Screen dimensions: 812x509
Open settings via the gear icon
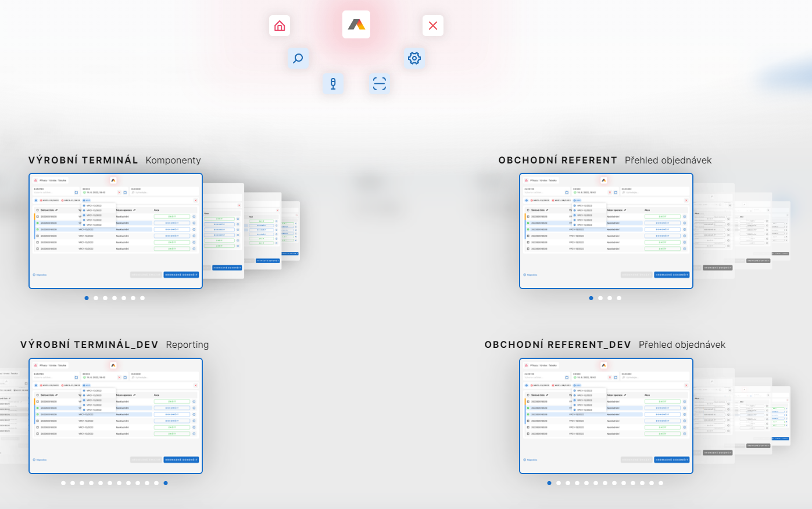pyautogui.click(x=414, y=58)
